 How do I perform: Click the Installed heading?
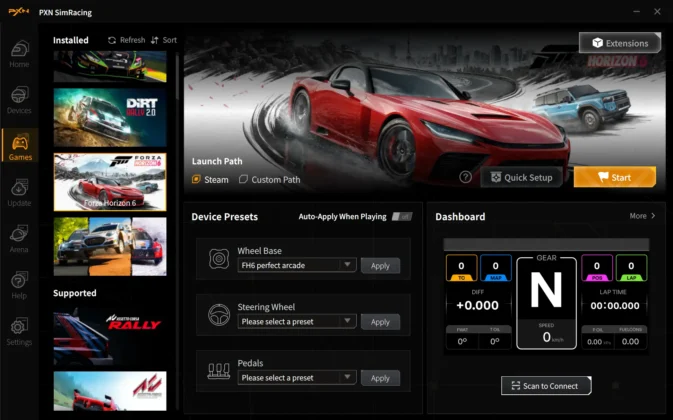click(71, 40)
